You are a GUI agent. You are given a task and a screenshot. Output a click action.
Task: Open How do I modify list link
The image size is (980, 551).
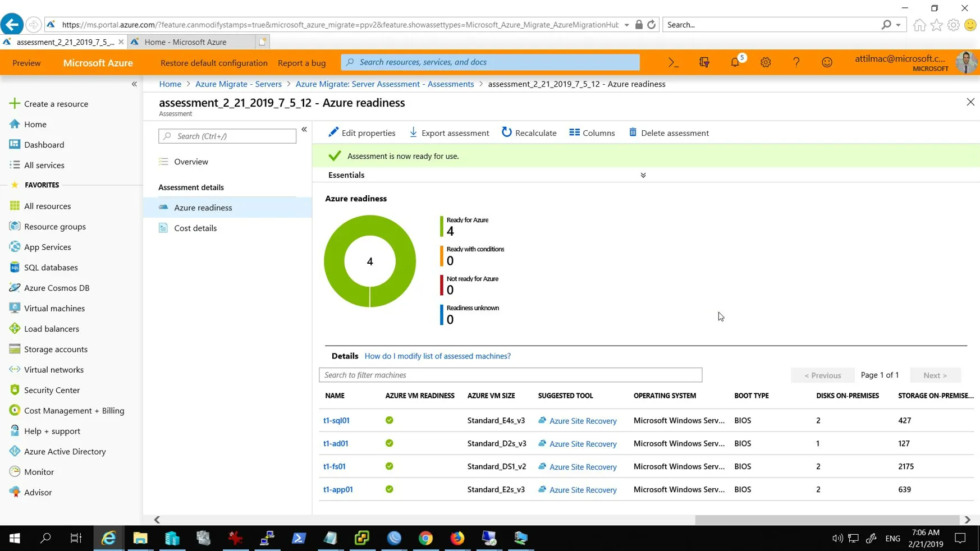click(x=437, y=356)
